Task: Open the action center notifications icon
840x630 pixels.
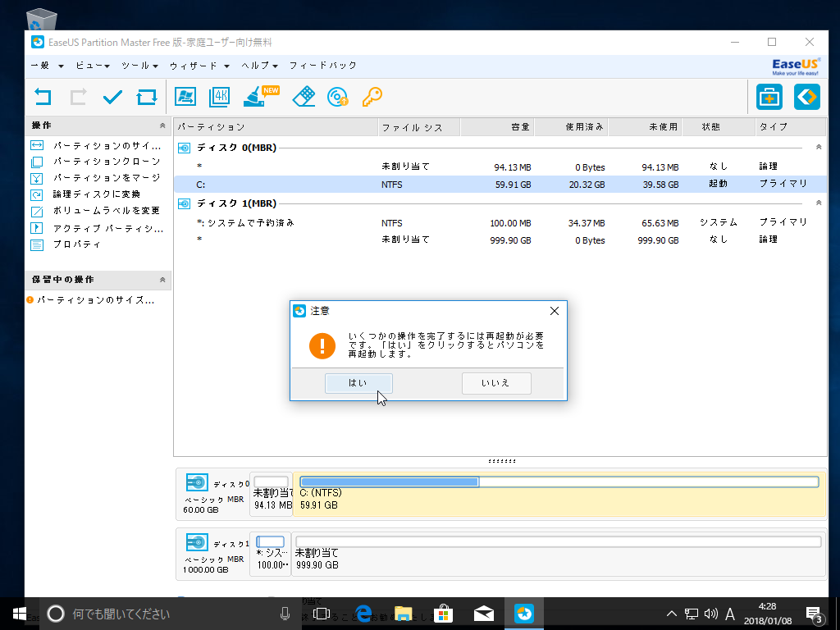Action: tap(815, 614)
